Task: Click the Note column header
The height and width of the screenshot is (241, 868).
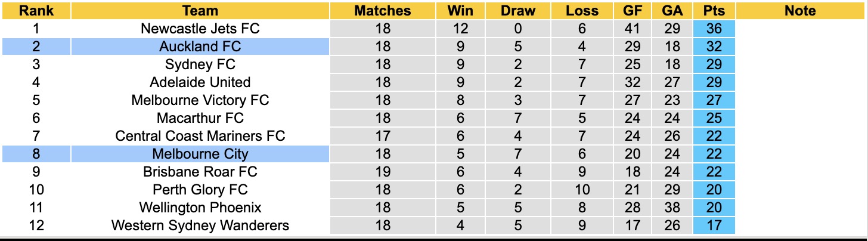Action: point(800,11)
